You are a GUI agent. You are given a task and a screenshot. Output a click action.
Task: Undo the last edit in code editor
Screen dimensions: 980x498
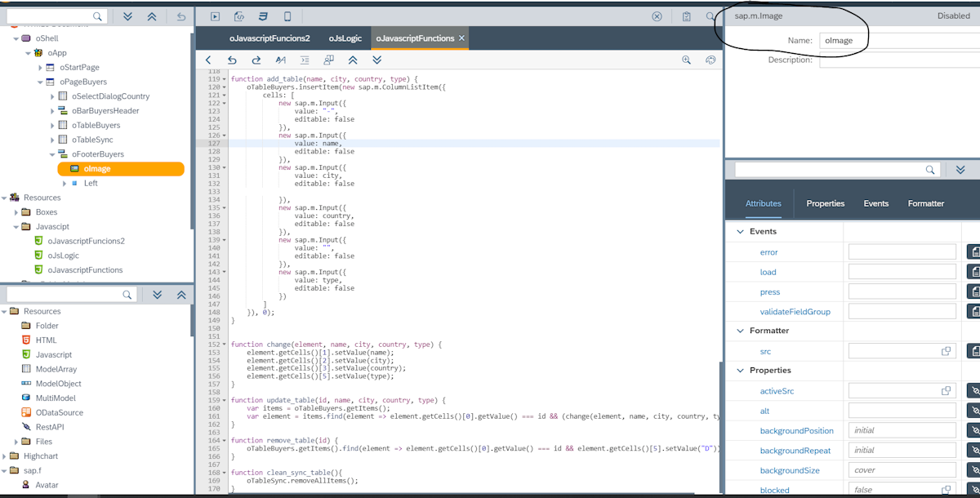point(232,60)
